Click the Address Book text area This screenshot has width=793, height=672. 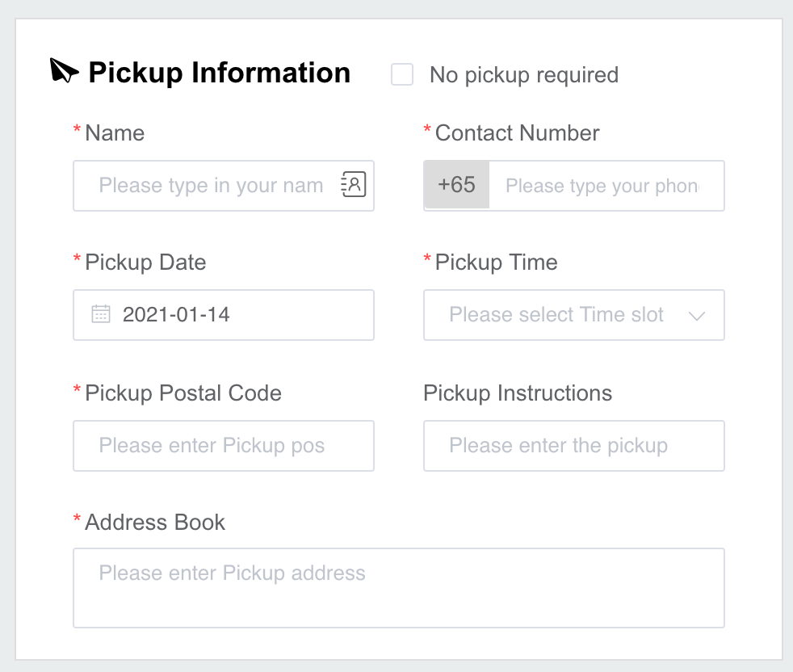click(x=399, y=587)
